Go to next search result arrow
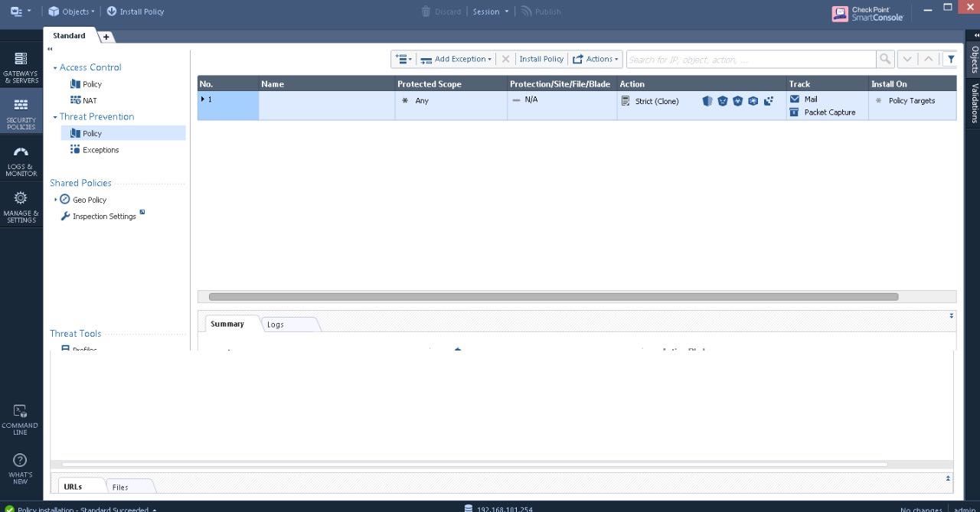Image resolution: width=980 pixels, height=512 pixels. (x=907, y=59)
